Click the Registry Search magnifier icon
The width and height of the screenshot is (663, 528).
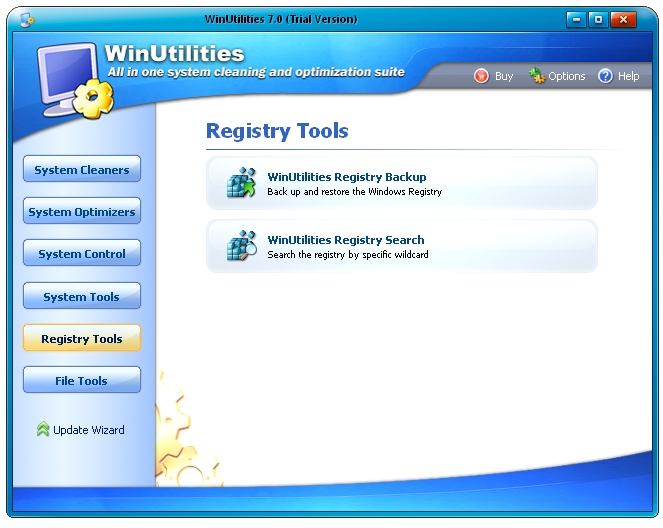pos(241,246)
